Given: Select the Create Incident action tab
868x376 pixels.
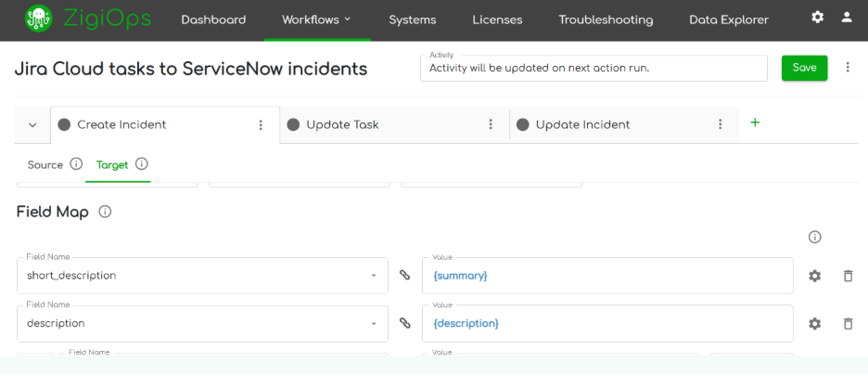Looking at the screenshot, I should click(x=165, y=124).
